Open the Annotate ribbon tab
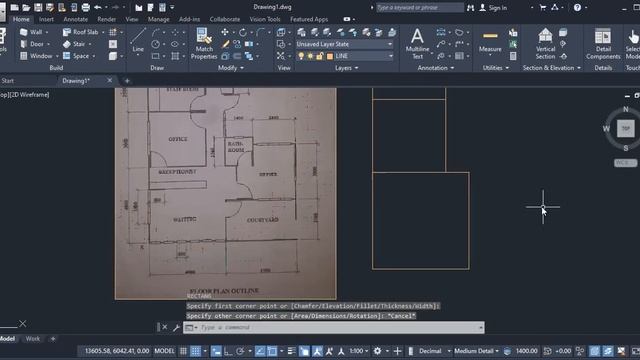This screenshot has height=360, width=640. 76,19
